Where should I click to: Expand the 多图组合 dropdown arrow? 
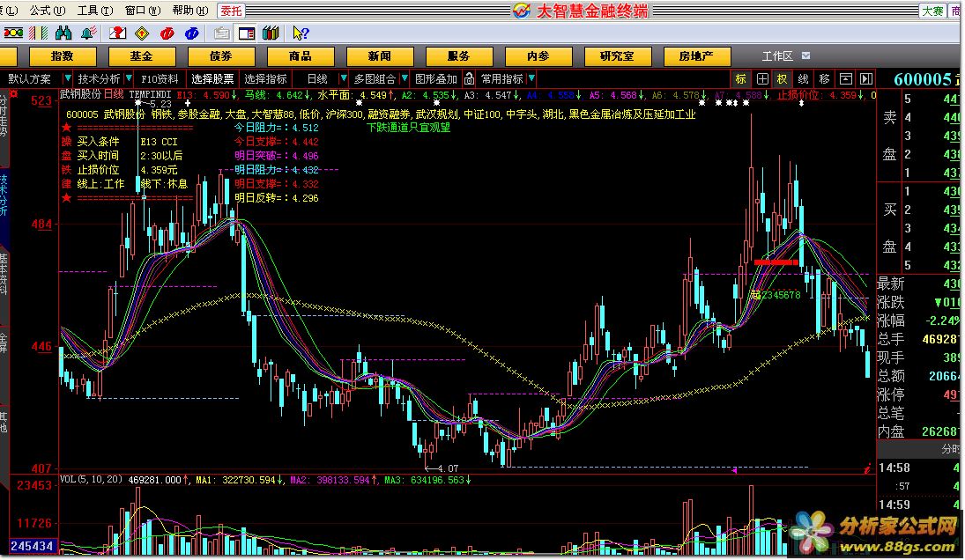point(405,78)
